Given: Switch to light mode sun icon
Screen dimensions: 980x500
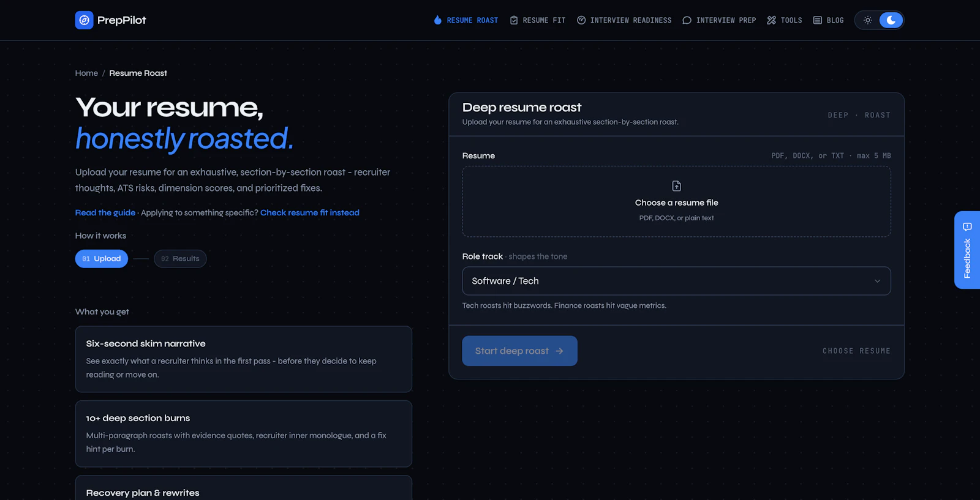Looking at the screenshot, I should coord(868,20).
